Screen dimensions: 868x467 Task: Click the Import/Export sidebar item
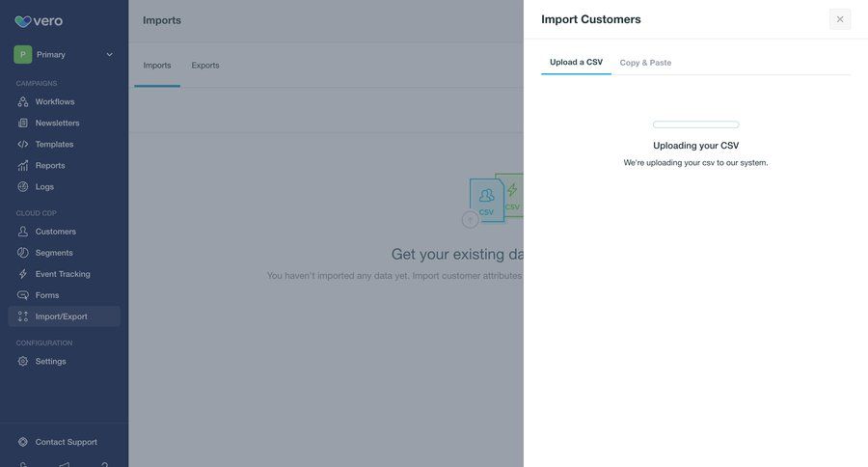[x=61, y=316]
